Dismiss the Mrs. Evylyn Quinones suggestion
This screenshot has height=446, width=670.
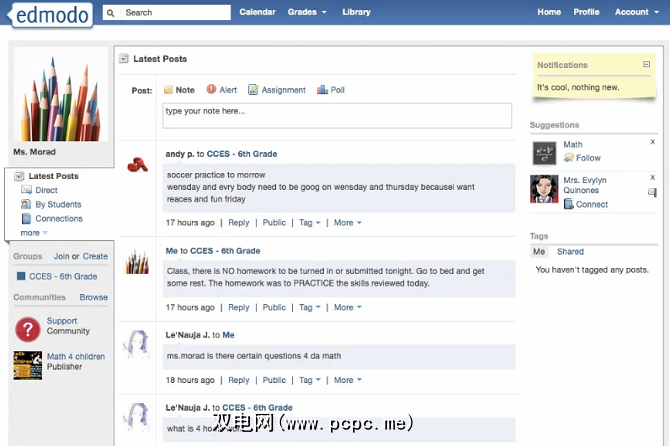tap(652, 177)
